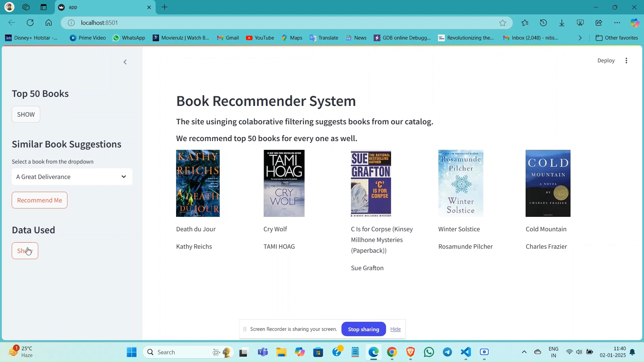The image size is (644, 362).
Task: Open GDB online Debugger bookmark
Action: click(402, 38)
